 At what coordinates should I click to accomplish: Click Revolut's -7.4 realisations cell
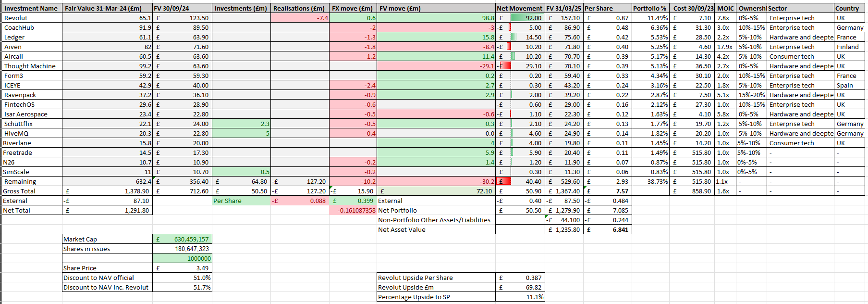click(x=300, y=18)
